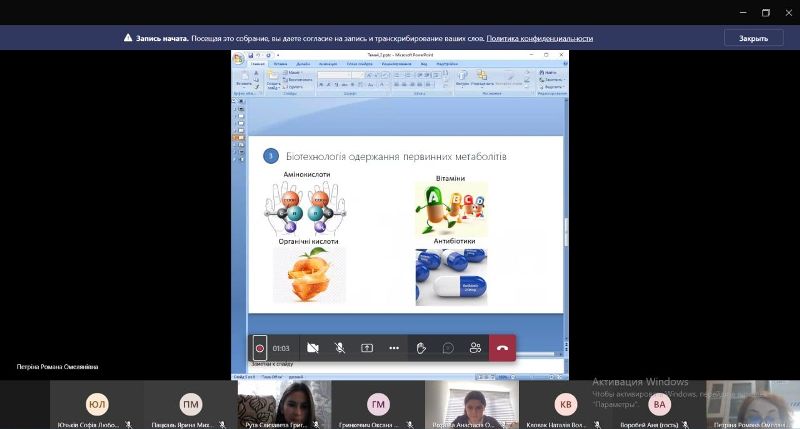The width and height of the screenshot is (800, 429).
Task: Turn on the camera in meeting toolbar
Action: (313, 348)
